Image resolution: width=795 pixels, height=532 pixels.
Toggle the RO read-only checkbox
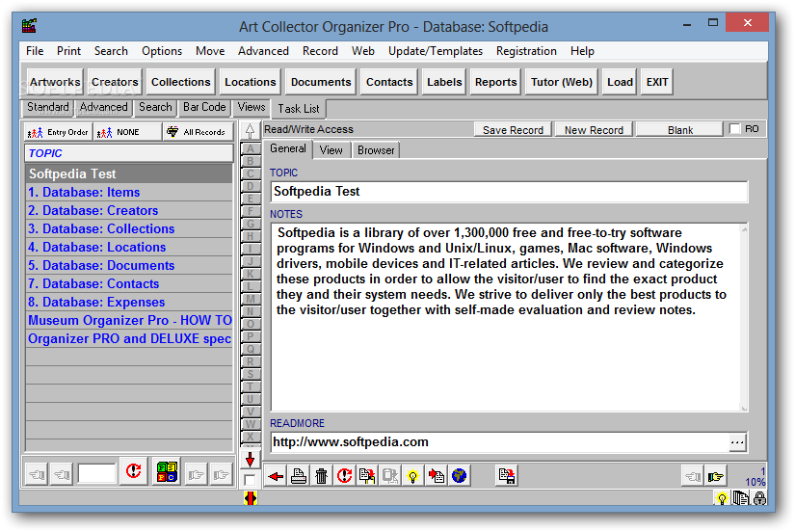pyautogui.click(x=734, y=129)
